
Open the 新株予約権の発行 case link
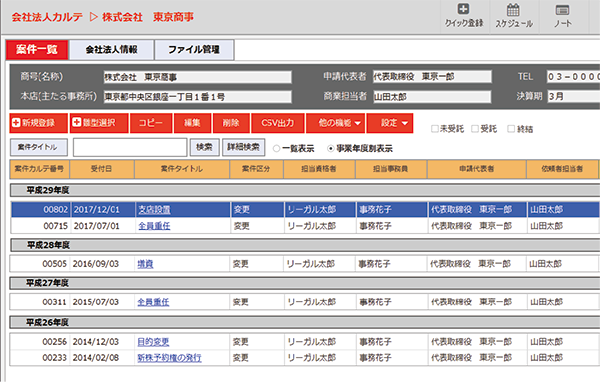point(169,358)
